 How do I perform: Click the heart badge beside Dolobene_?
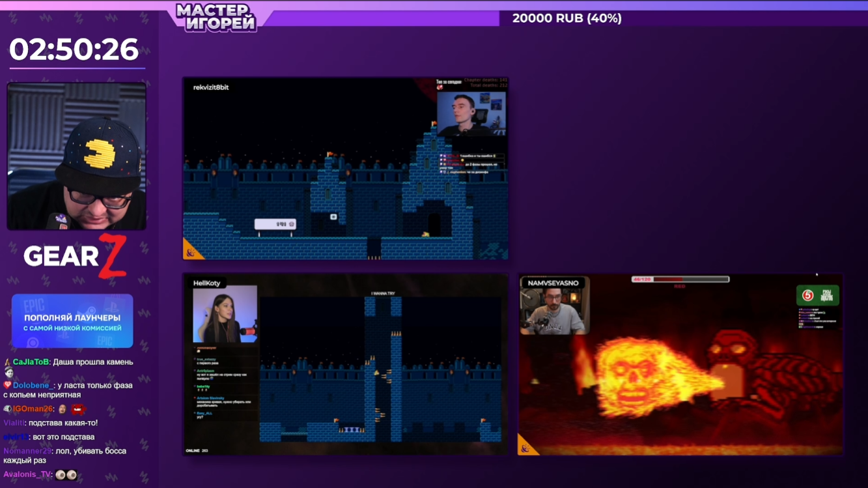7,385
